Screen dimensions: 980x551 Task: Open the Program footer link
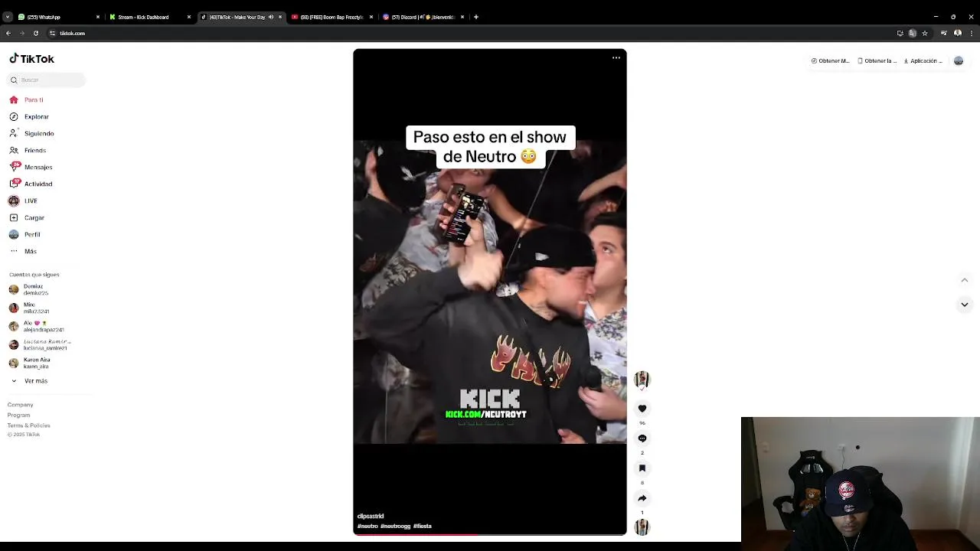tap(18, 415)
